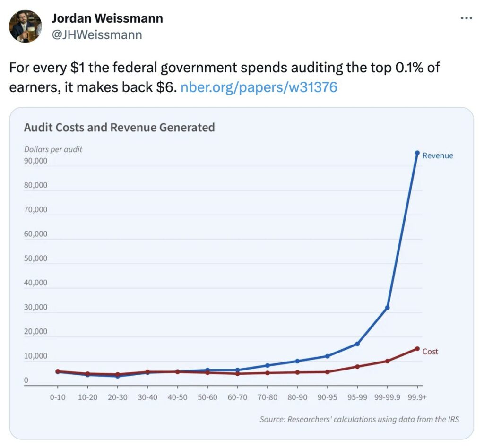
Task: Click the Revenue point at 99-99.9
Action: (x=388, y=308)
